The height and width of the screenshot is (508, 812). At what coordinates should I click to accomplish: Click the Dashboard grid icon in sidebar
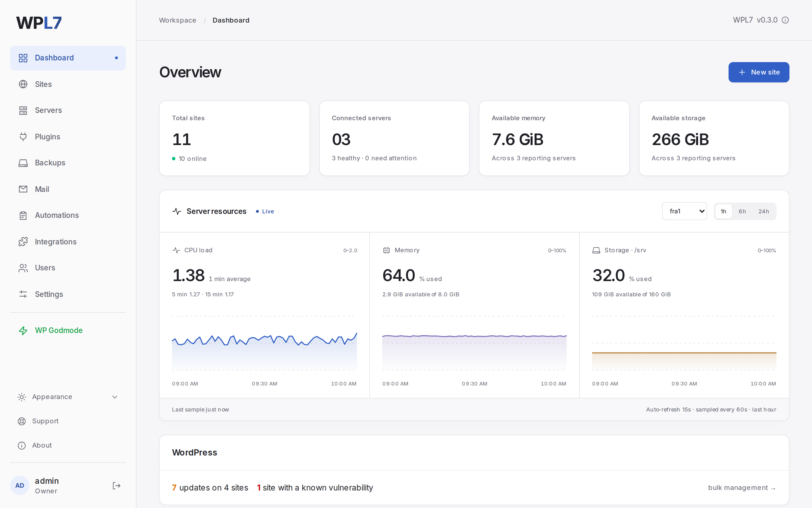[x=23, y=58]
